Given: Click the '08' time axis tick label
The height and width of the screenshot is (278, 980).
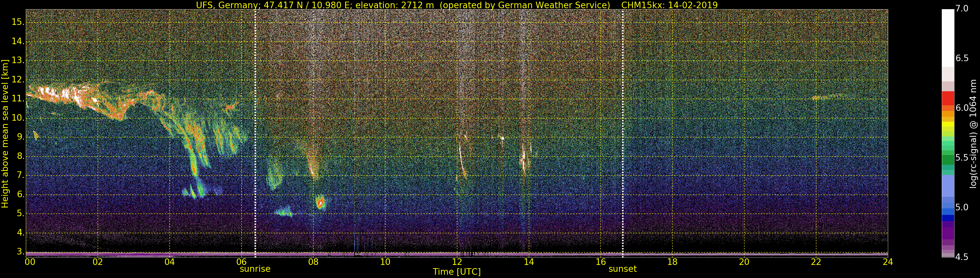Looking at the screenshot, I should 313,262.
